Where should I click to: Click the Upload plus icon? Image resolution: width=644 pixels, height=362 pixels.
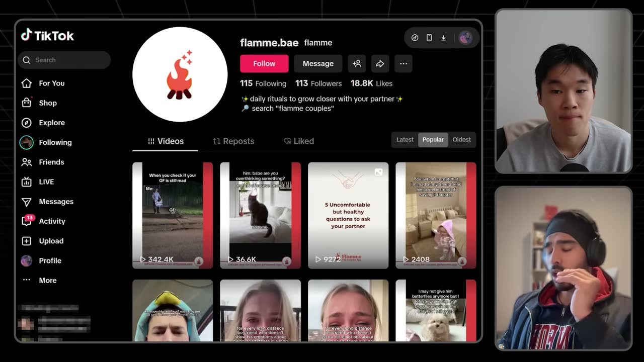point(27,241)
